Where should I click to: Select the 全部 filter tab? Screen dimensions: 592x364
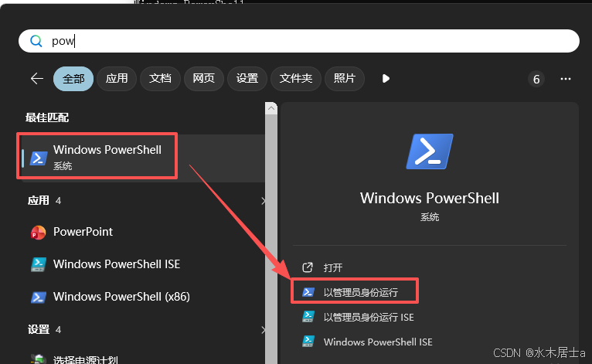[73, 79]
